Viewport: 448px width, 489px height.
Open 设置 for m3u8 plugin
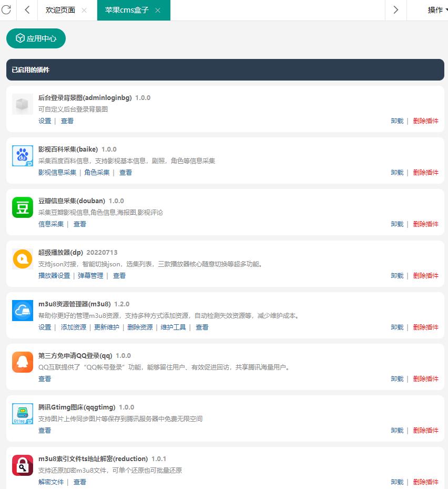pyautogui.click(x=45, y=327)
